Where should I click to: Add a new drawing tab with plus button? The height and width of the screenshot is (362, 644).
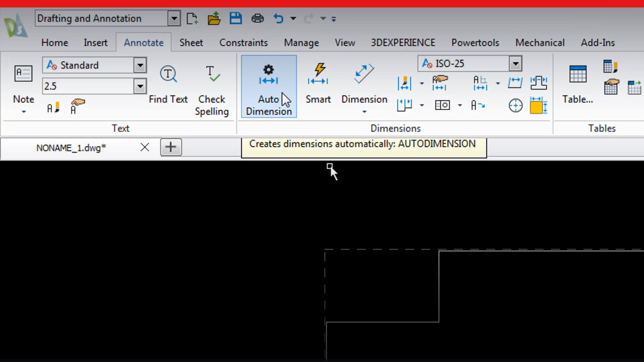171,147
